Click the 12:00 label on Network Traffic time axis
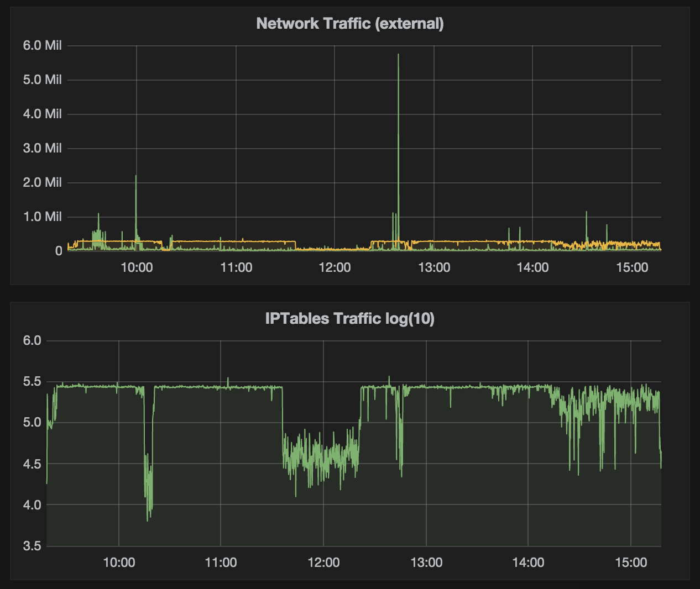The height and width of the screenshot is (589, 700). point(335,267)
